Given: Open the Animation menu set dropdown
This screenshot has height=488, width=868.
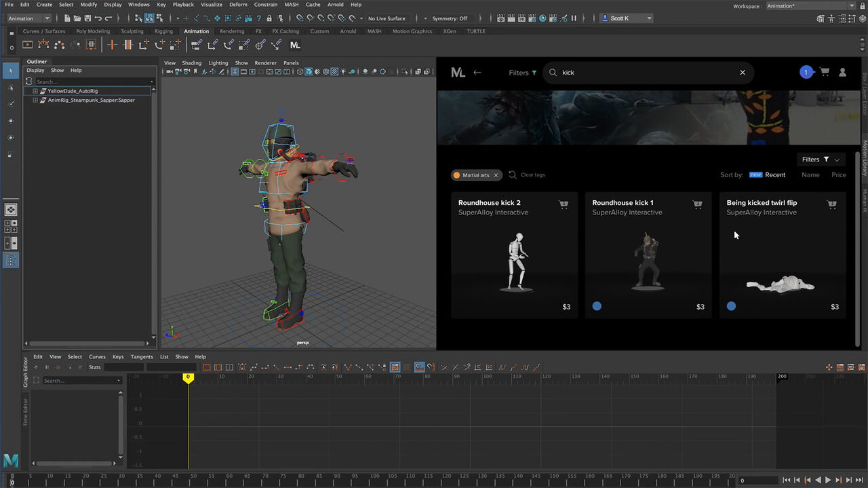Looking at the screenshot, I should 27,18.
